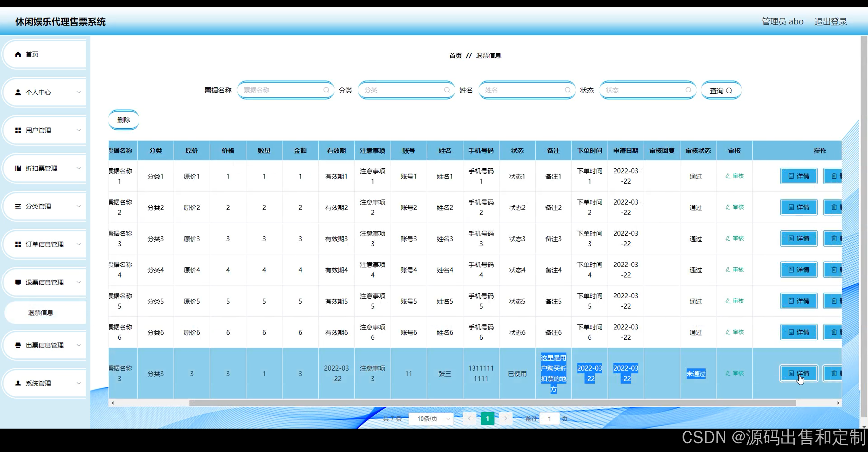868x452 pixels.
Task: Click the 审核 icon for the 张三 row
Action: click(728, 373)
